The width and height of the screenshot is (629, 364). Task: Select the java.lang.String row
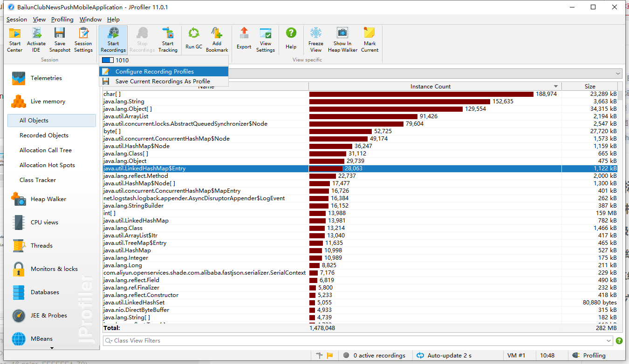tap(360, 101)
